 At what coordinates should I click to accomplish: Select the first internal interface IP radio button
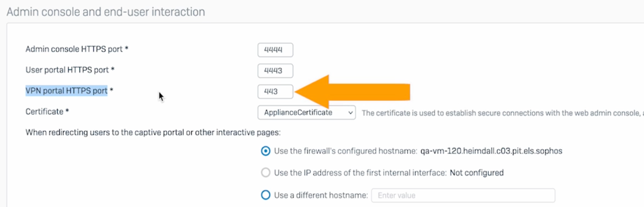266,173
